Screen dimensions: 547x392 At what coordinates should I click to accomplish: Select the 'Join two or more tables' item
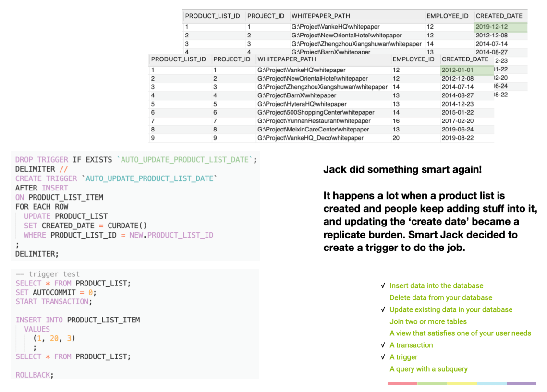pos(427,321)
